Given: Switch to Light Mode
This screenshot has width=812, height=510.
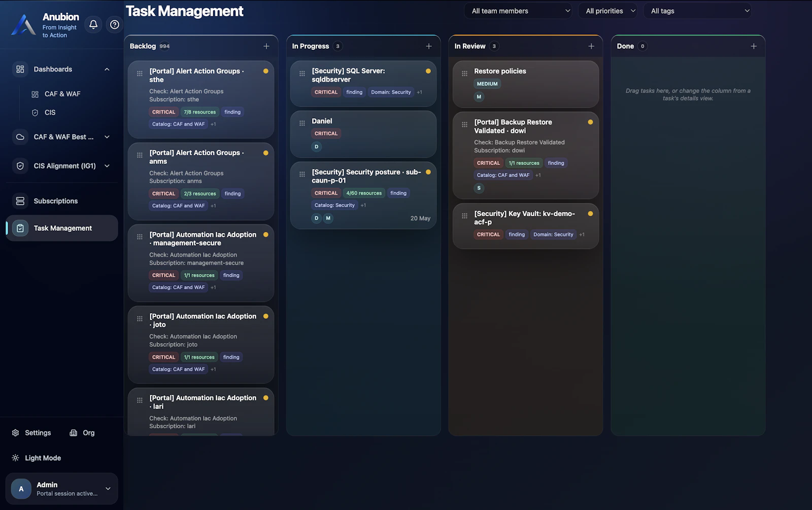Looking at the screenshot, I should click(x=37, y=458).
